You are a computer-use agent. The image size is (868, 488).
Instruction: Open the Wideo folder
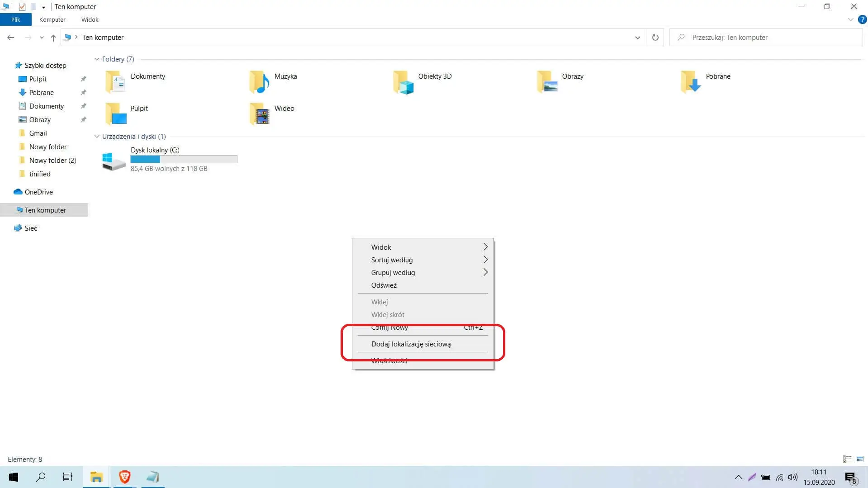coord(258,114)
